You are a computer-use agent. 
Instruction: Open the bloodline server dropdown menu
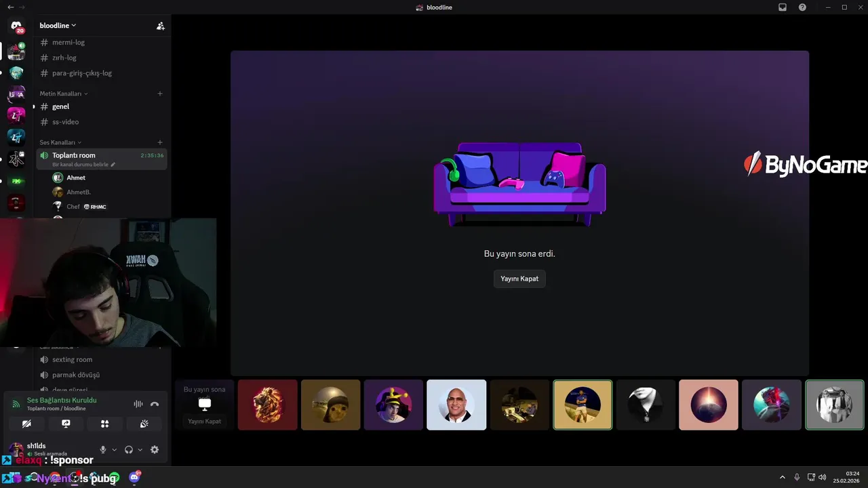58,25
